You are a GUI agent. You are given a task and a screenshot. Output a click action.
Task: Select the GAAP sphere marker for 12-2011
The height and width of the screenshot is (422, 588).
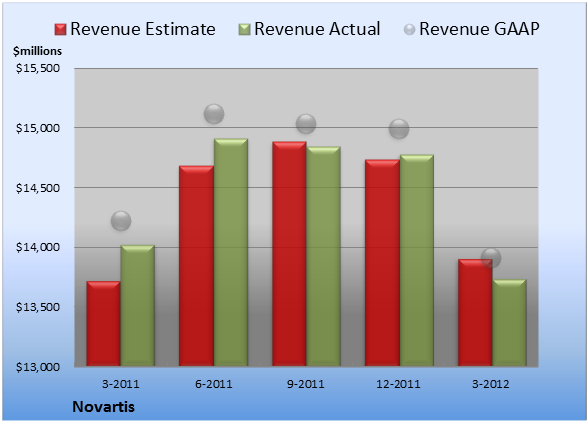click(399, 129)
